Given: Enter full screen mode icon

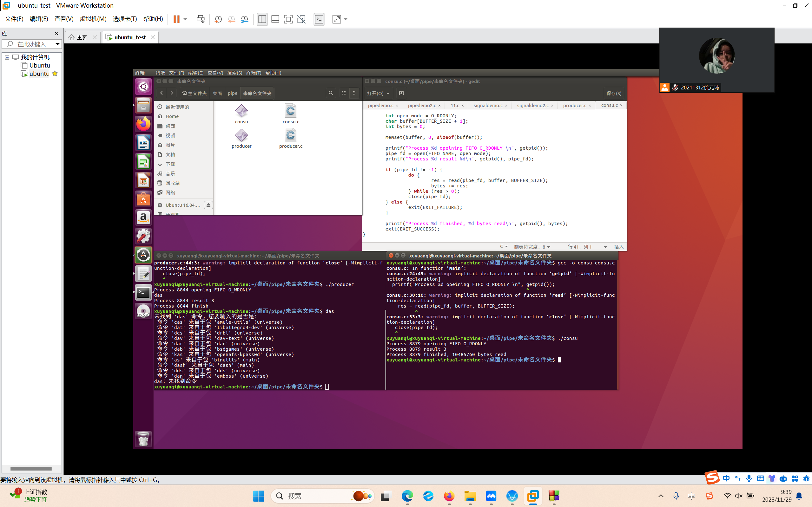Looking at the screenshot, I should coord(288,19).
